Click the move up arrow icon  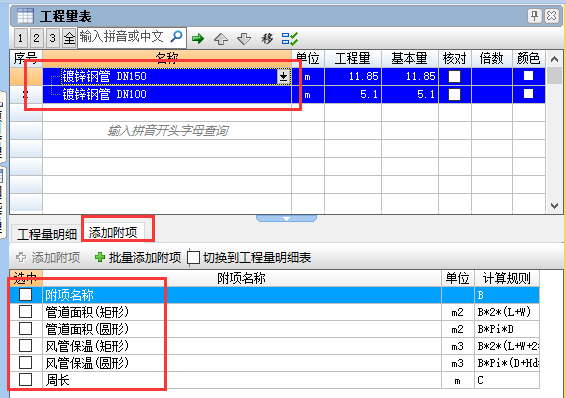coord(221,39)
